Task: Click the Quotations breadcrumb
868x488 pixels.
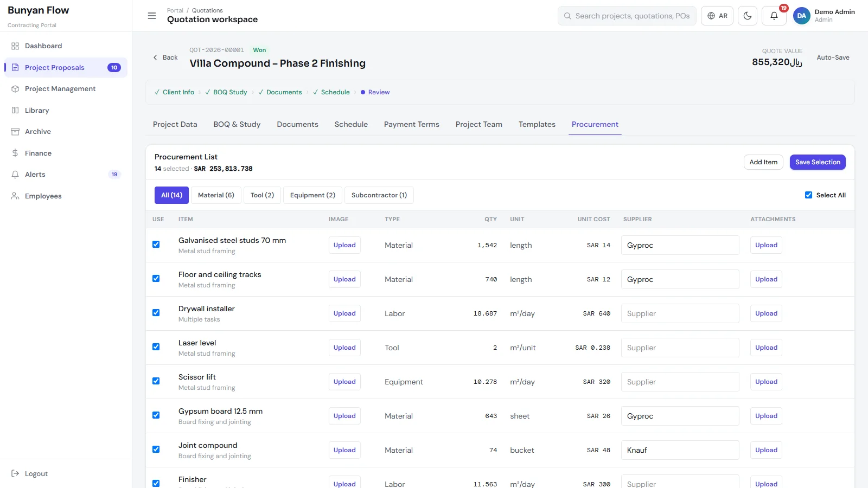Action: [207, 10]
